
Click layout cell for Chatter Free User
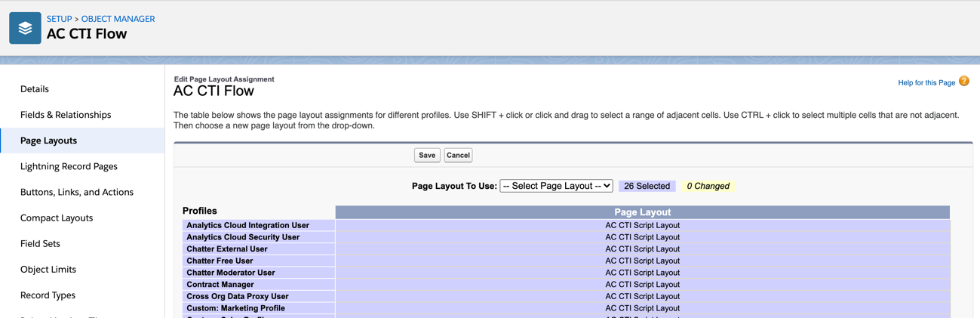(643, 261)
